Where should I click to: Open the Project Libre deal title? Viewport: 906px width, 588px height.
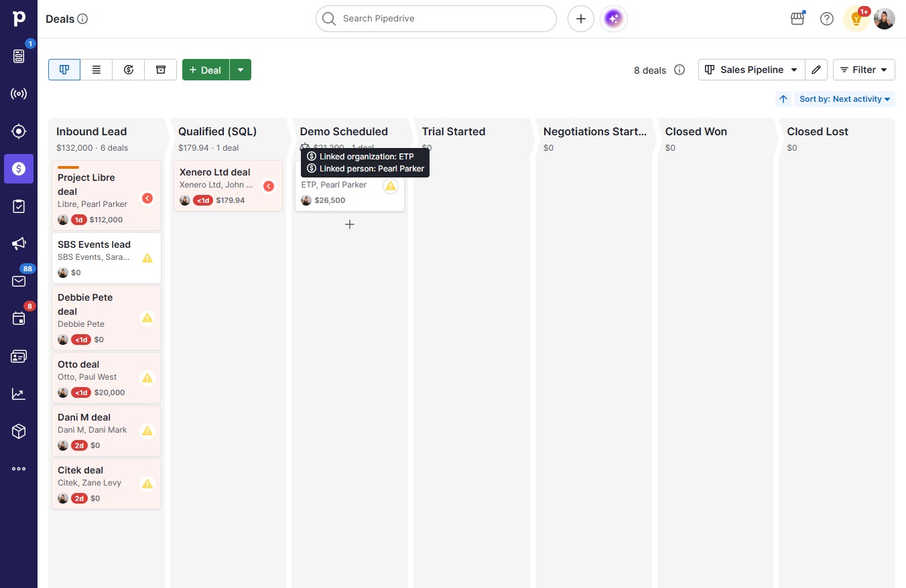[86, 184]
